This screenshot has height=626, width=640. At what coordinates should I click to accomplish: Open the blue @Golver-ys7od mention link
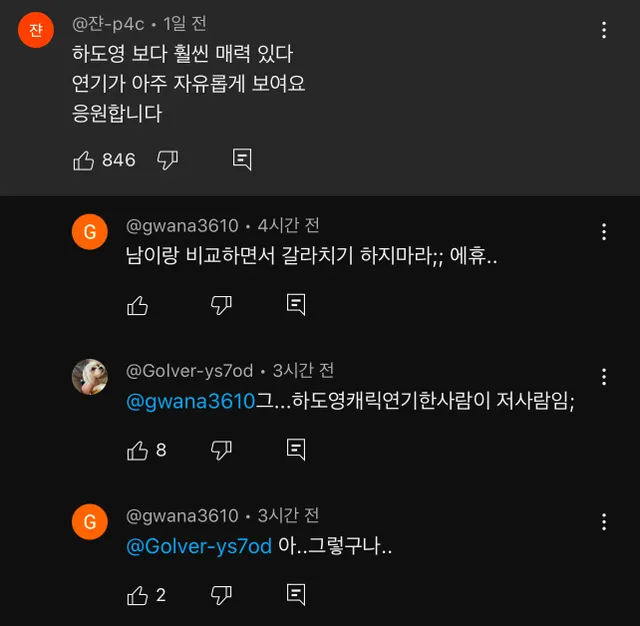pos(199,547)
